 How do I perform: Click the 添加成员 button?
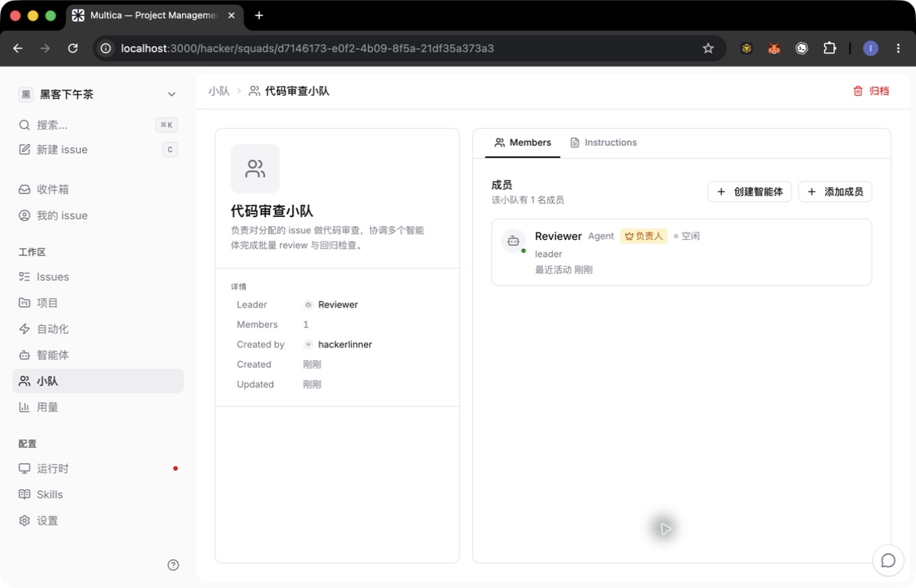click(x=835, y=192)
